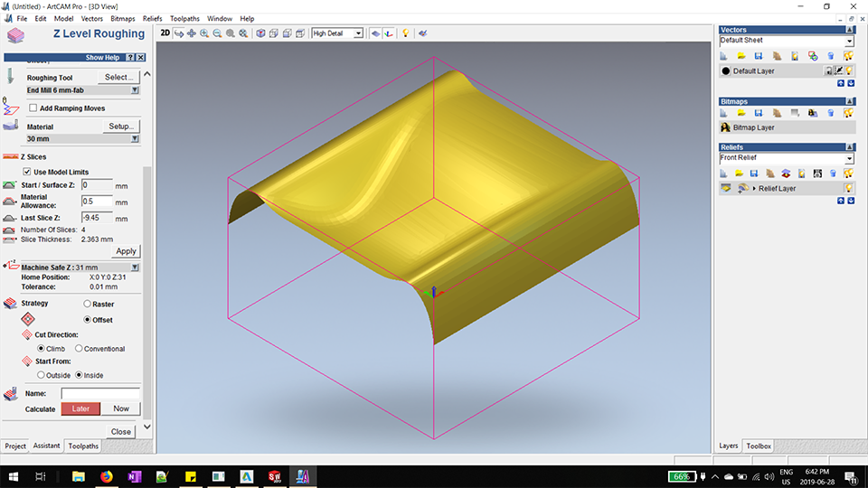Toggle Relief Layer visibility bulb
This screenshot has height=488, width=868.
coord(849,188)
